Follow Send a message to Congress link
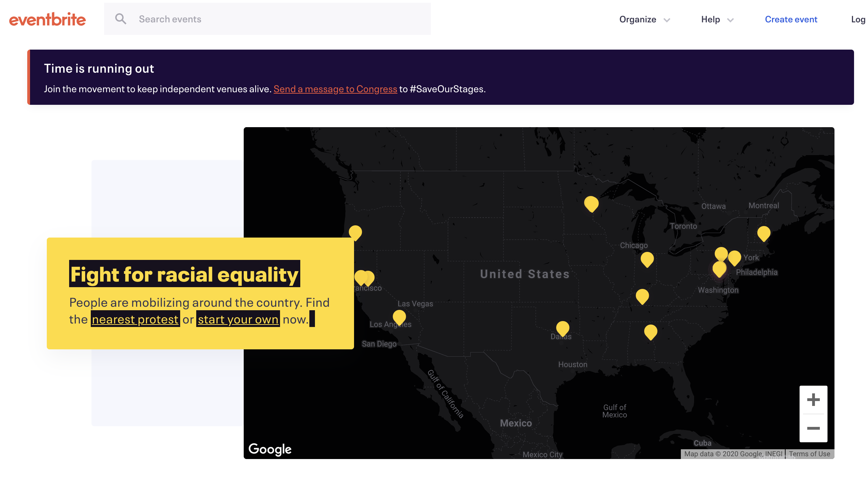 pyautogui.click(x=335, y=89)
